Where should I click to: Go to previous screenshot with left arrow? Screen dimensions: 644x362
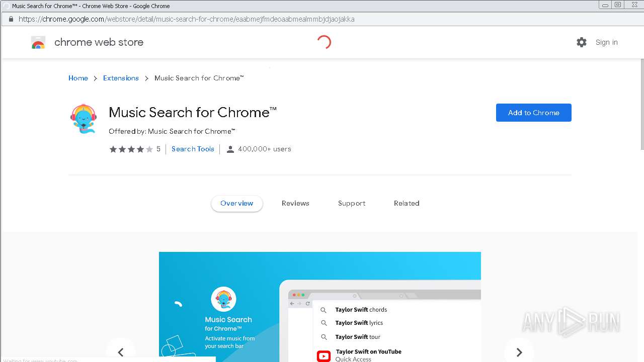[120, 352]
